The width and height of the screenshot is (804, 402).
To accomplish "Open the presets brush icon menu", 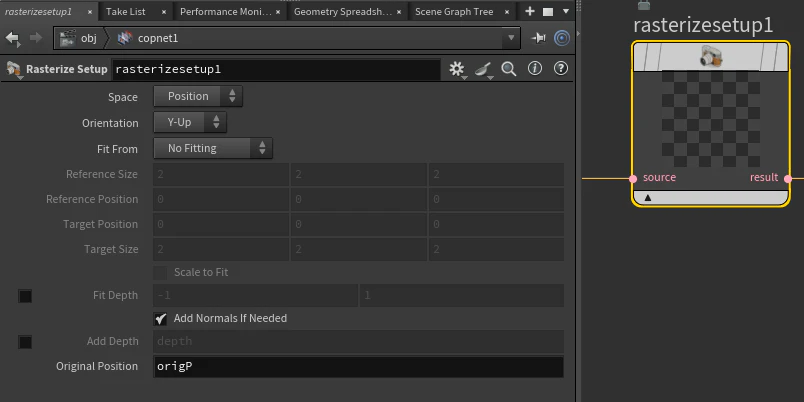I will (x=484, y=69).
